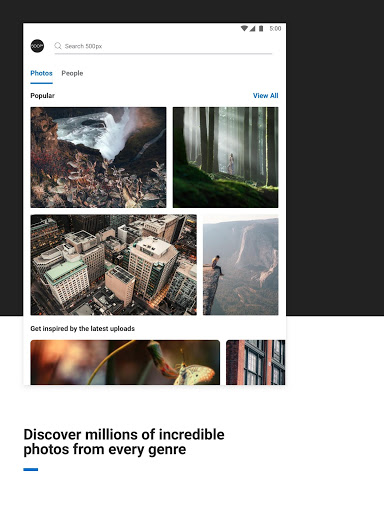Tap the battery status icon
Viewport: 384px width, 512px height.
(x=261, y=29)
